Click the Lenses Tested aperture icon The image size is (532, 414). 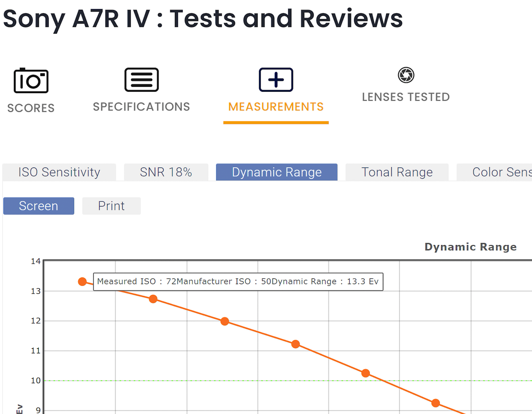pos(406,75)
